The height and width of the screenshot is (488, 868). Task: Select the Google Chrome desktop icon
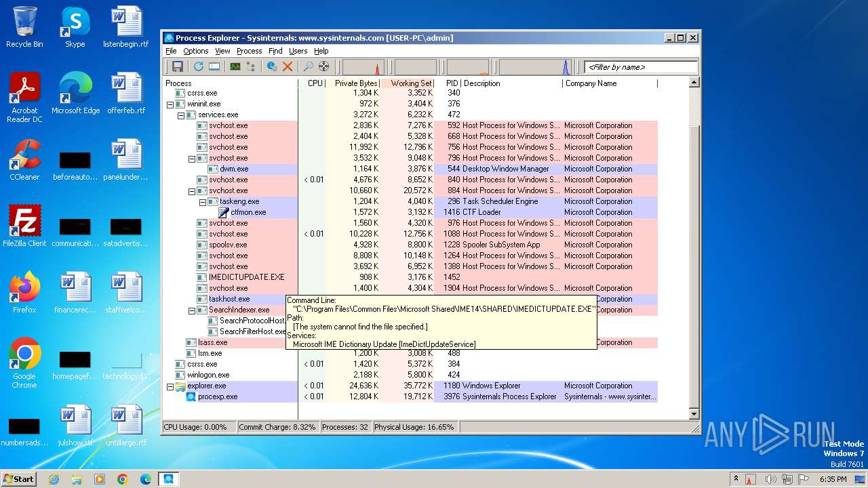point(24,363)
